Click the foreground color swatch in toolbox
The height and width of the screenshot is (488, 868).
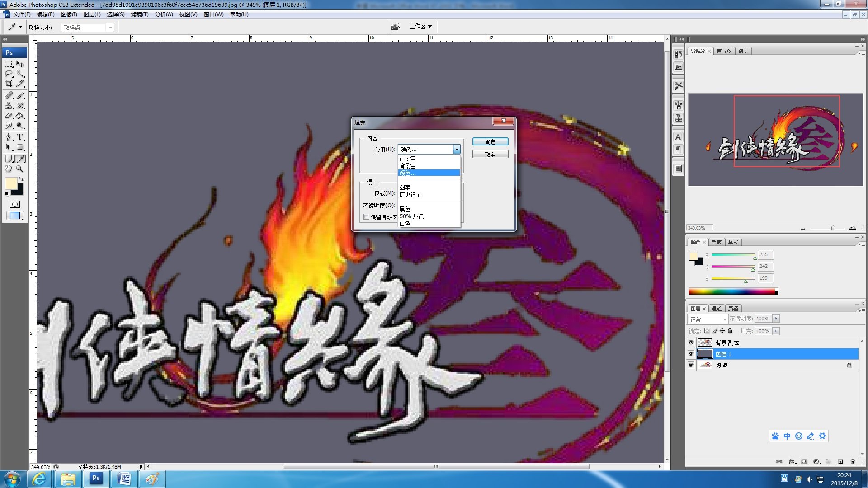pos(10,183)
